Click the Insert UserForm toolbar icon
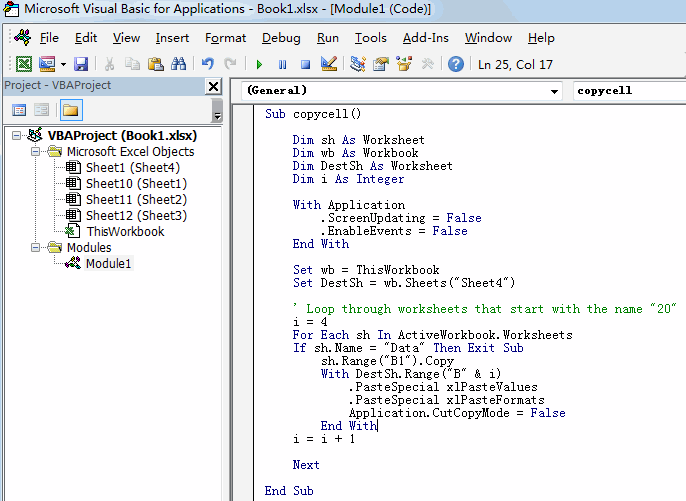This screenshot has width=686, height=501. [47, 64]
